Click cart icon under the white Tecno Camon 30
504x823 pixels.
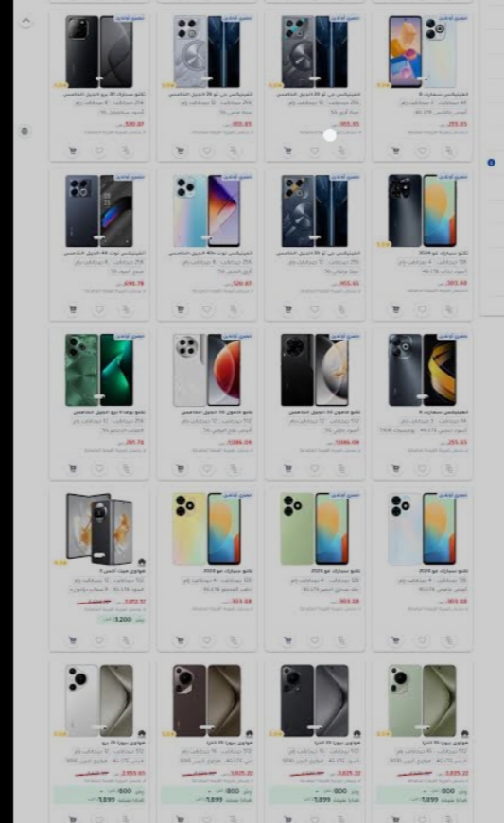(x=181, y=468)
